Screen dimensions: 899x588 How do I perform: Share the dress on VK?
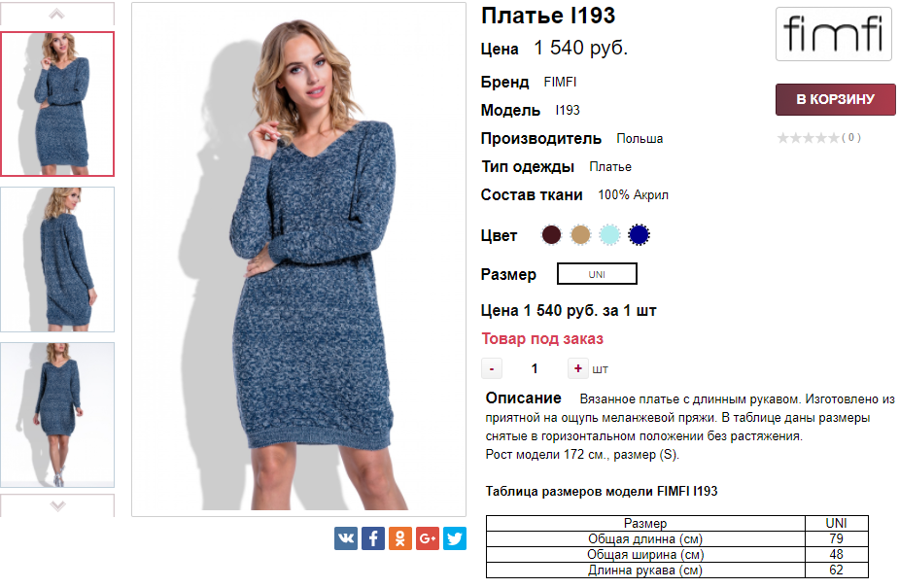click(346, 538)
